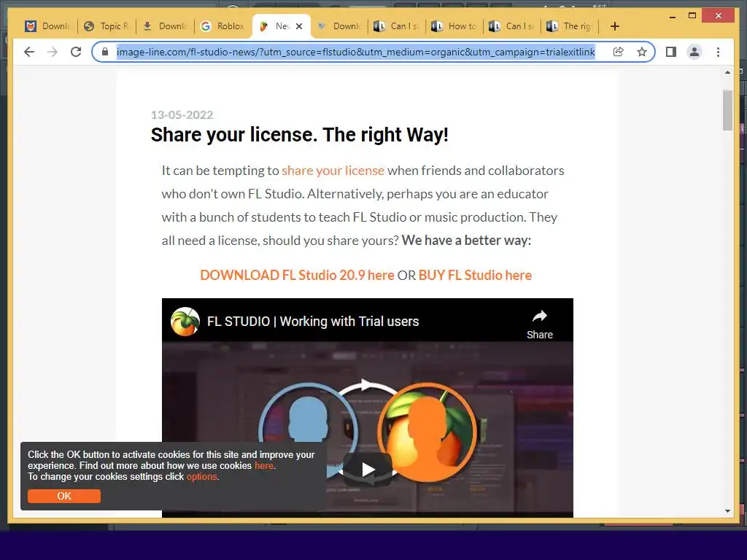
Task: Accept cookies with the OK button
Action: [x=64, y=496]
